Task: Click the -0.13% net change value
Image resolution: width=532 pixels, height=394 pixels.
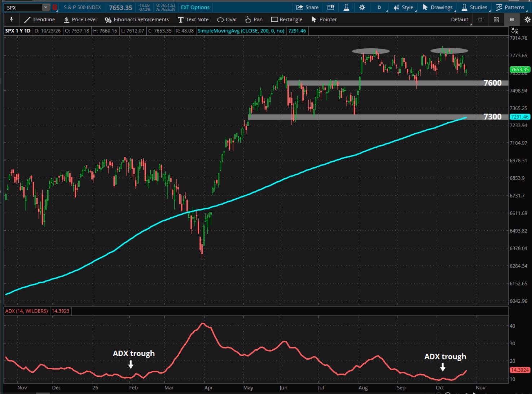Action: click(x=144, y=9)
